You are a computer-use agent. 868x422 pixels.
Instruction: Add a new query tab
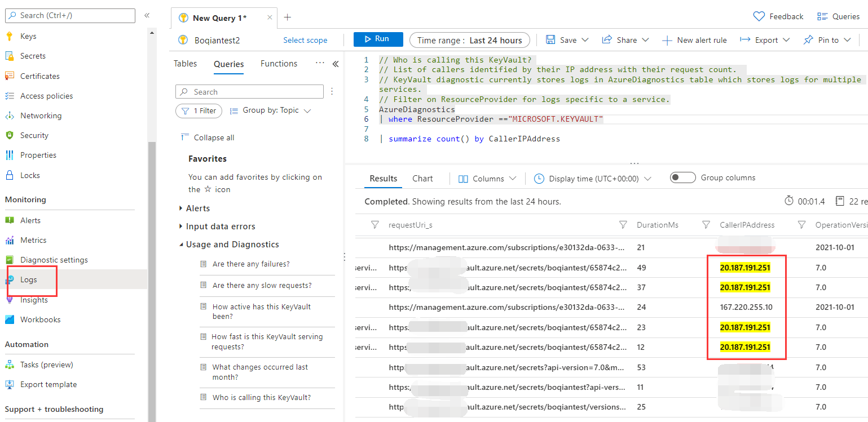point(288,17)
